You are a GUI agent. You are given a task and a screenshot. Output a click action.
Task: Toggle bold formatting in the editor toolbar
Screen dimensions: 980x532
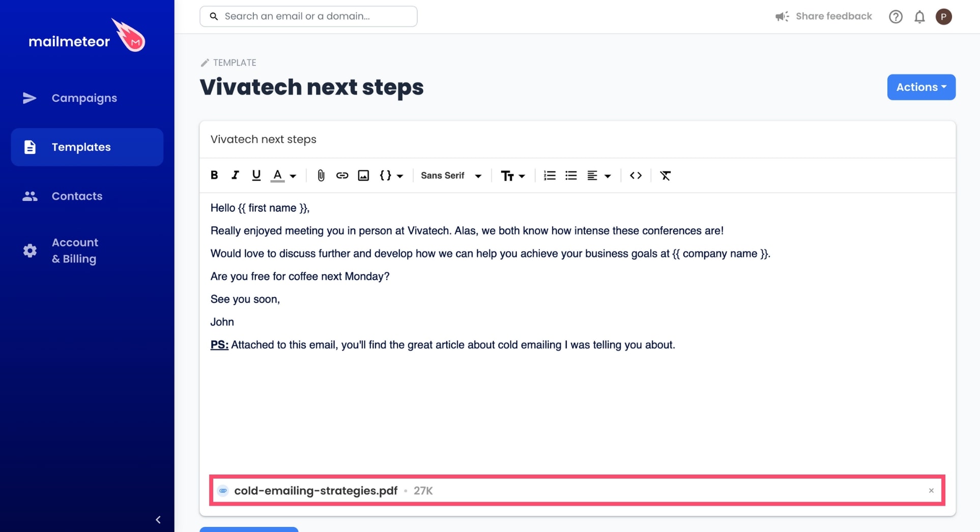(x=214, y=175)
